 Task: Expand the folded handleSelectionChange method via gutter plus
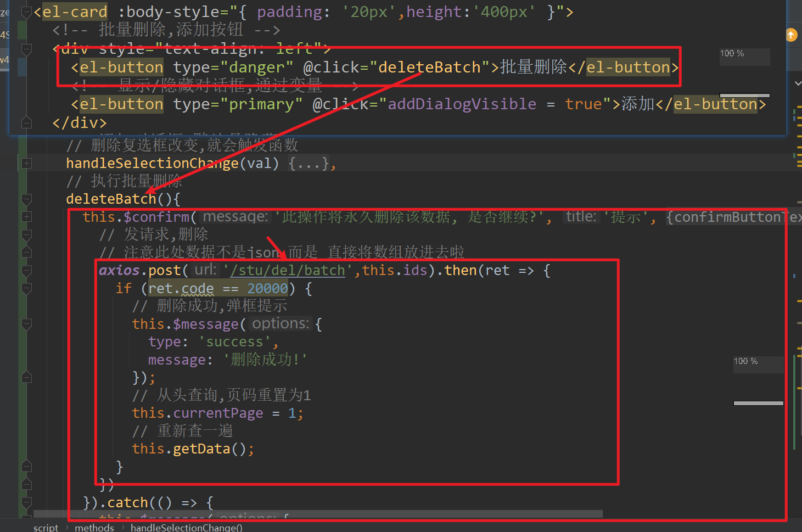pos(26,163)
